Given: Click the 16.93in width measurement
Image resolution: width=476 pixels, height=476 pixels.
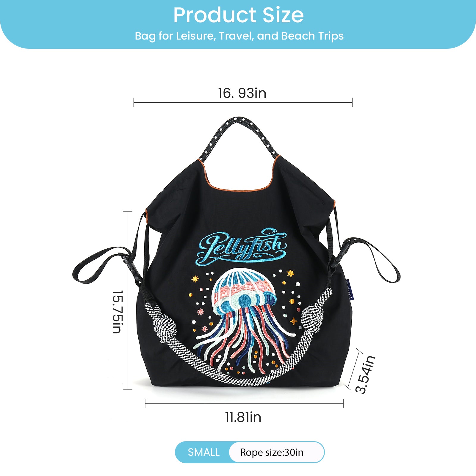Looking at the screenshot, I should point(242,93).
